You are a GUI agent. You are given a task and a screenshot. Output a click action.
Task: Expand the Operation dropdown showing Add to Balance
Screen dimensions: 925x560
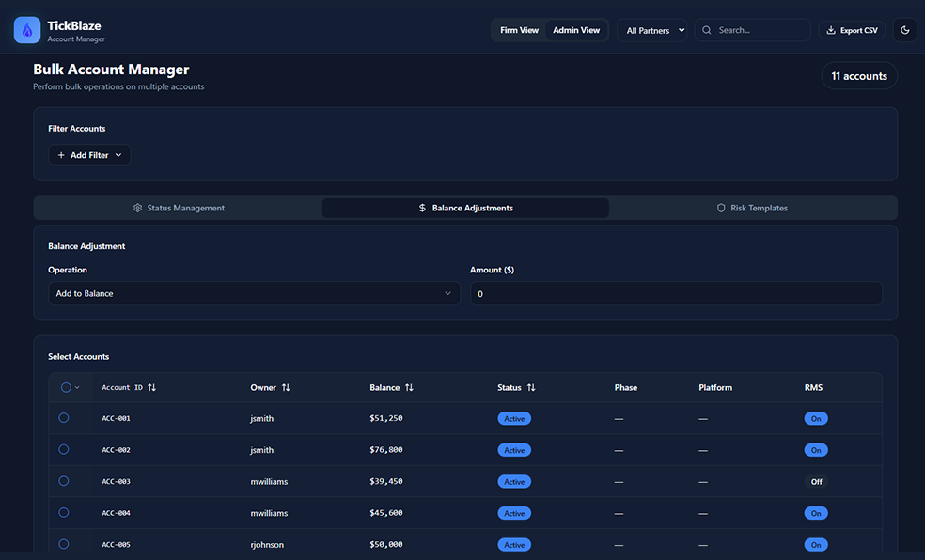[254, 293]
